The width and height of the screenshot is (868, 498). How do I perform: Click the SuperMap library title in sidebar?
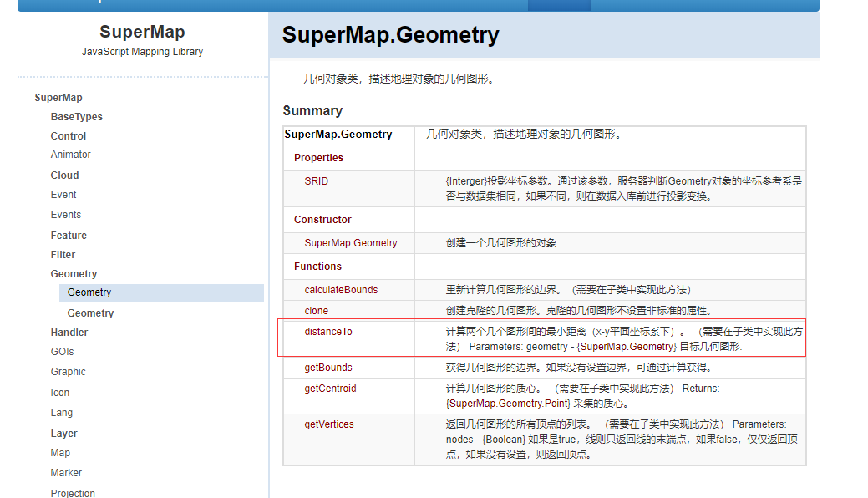[142, 32]
